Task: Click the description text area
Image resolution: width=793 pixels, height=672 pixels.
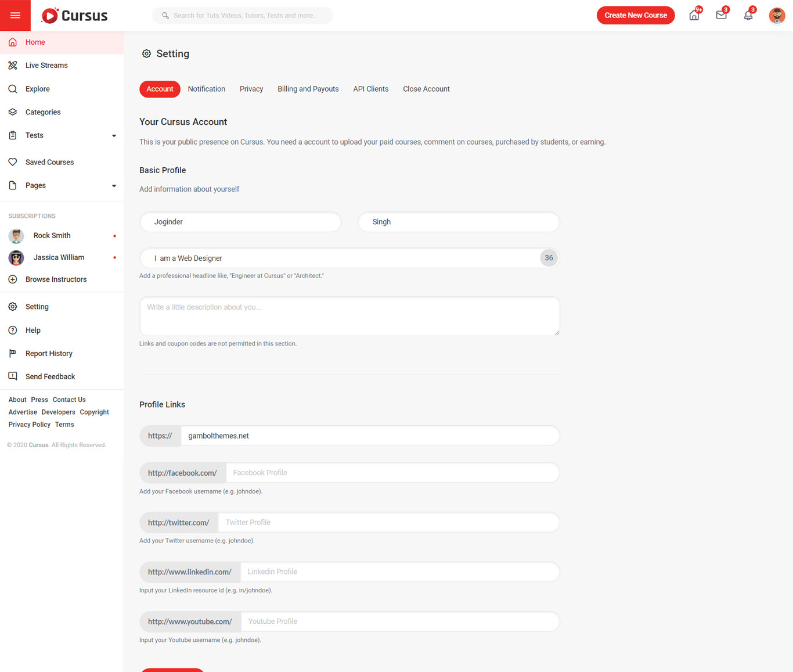Action: pos(349,317)
